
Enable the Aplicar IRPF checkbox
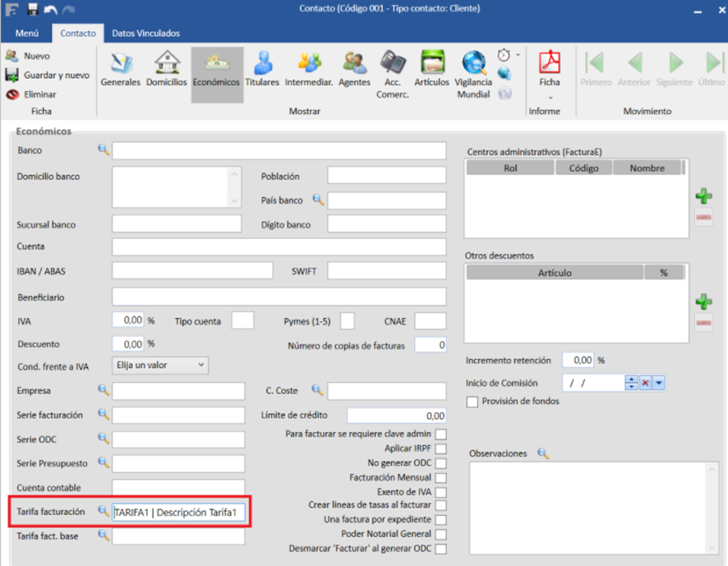click(x=441, y=449)
